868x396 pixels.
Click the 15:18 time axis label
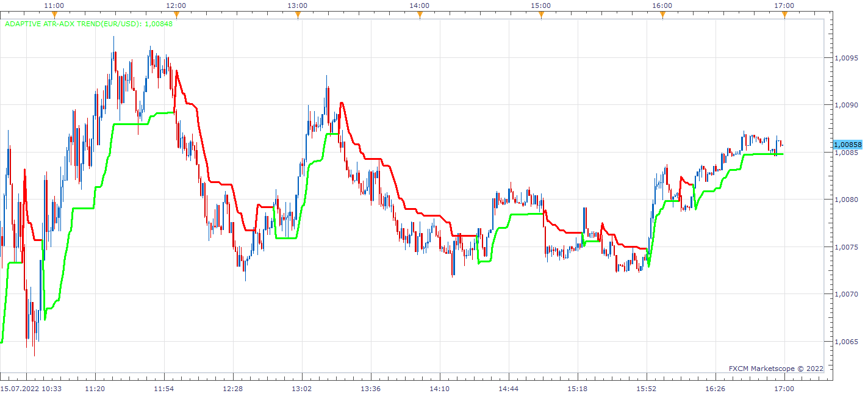coord(578,388)
